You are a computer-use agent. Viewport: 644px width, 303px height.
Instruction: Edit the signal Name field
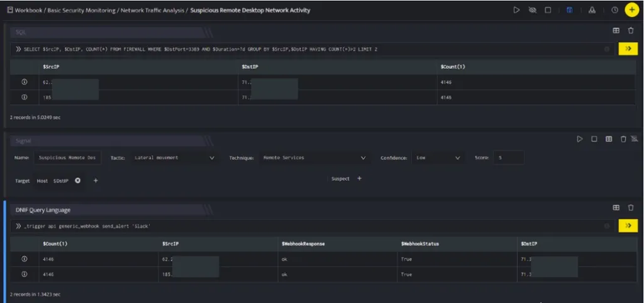point(67,157)
